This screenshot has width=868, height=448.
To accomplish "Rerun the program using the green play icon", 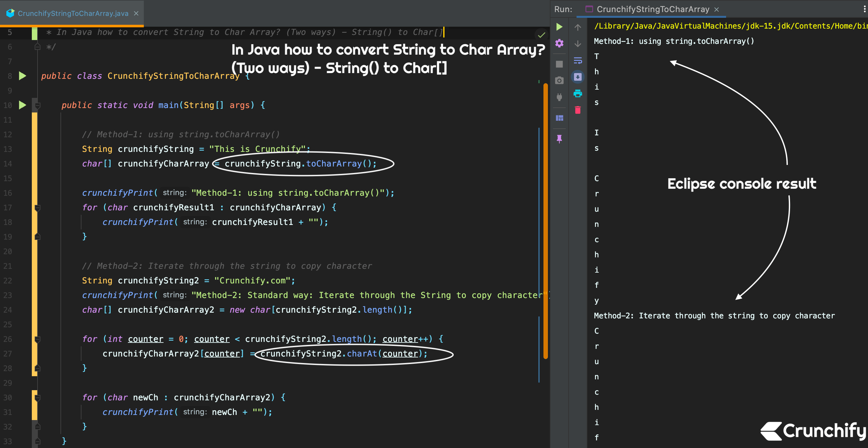I will click(x=559, y=27).
